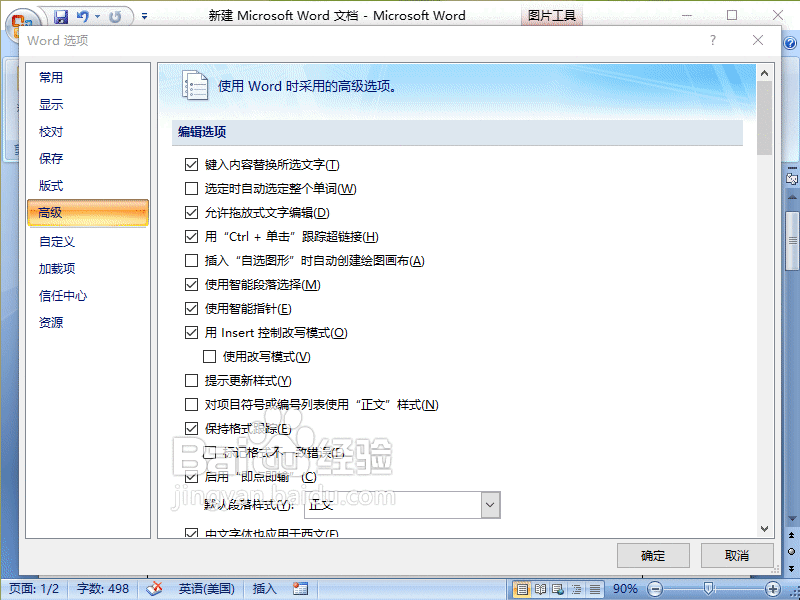Toggle 启用即点即输 checkbox
This screenshot has width=800, height=600.
tap(191, 477)
